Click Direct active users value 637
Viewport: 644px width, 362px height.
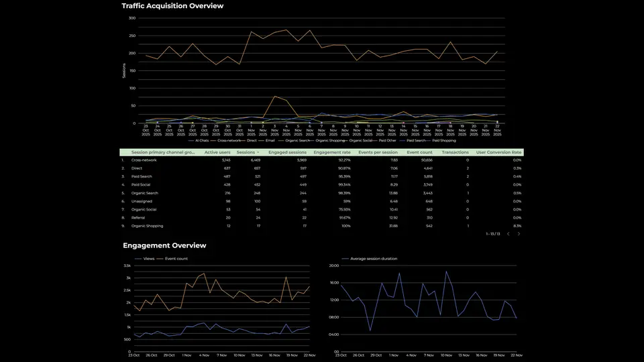tap(227, 168)
